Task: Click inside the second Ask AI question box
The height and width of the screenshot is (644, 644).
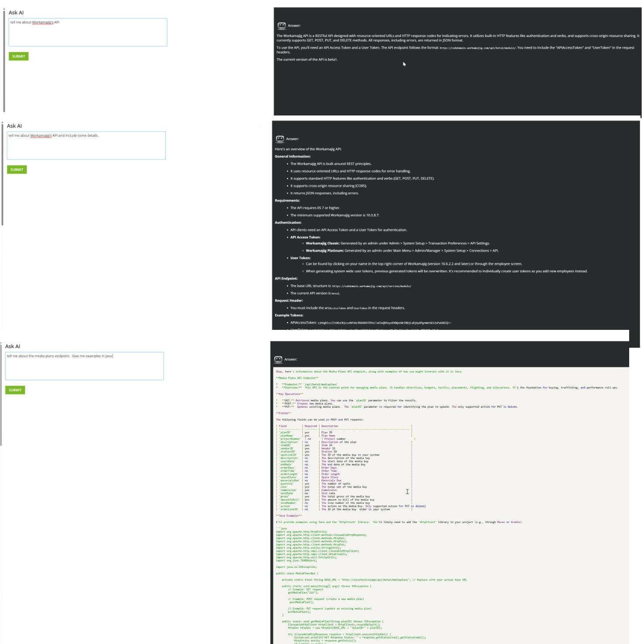Action: click(86, 146)
